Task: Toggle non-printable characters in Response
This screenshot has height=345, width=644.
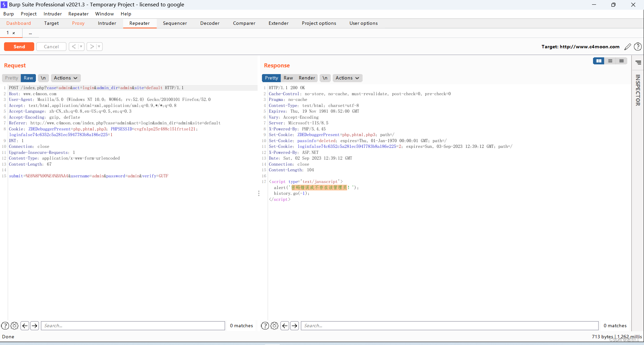Action: (325, 78)
